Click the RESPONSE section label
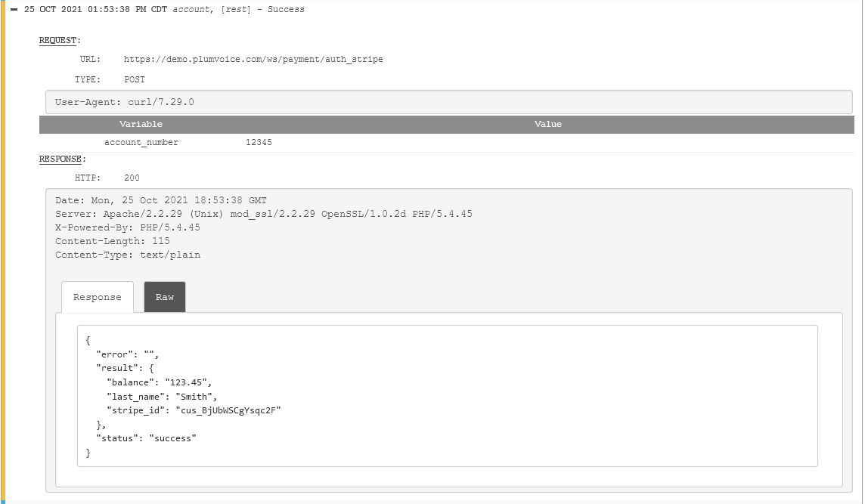865x504 pixels. [63, 159]
